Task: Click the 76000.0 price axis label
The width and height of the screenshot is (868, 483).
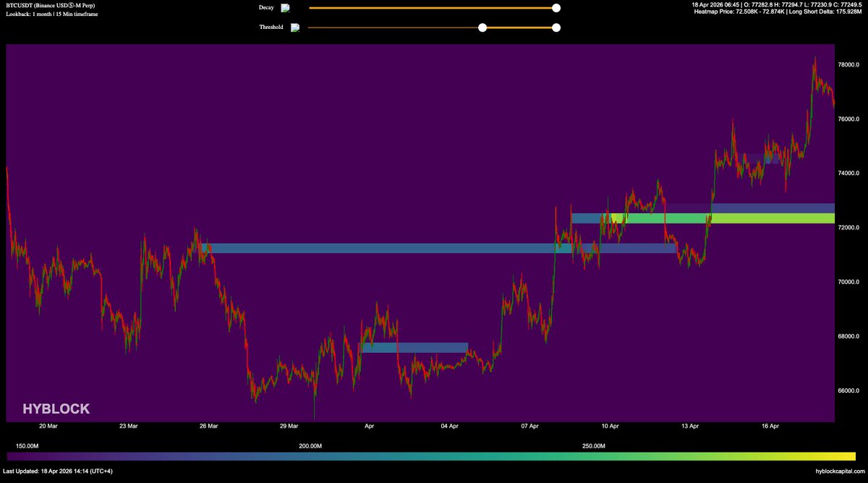Action: [848, 119]
